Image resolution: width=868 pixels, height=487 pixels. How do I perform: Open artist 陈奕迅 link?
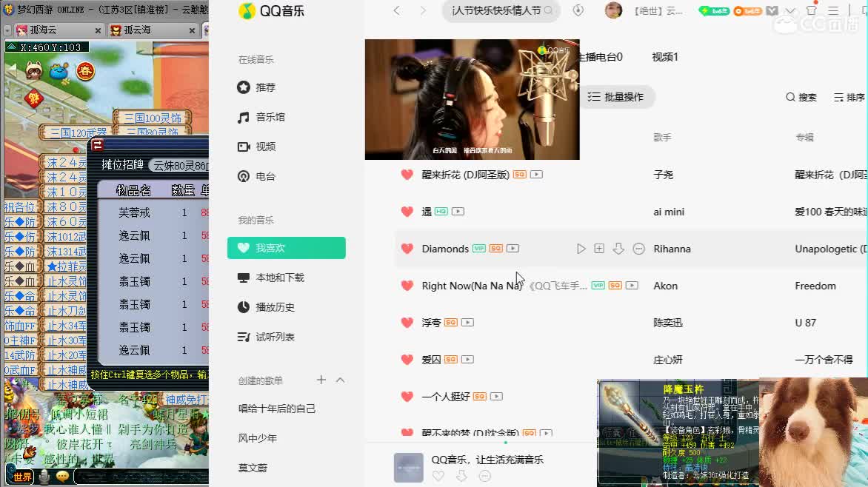pyautogui.click(x=667, y=323)
